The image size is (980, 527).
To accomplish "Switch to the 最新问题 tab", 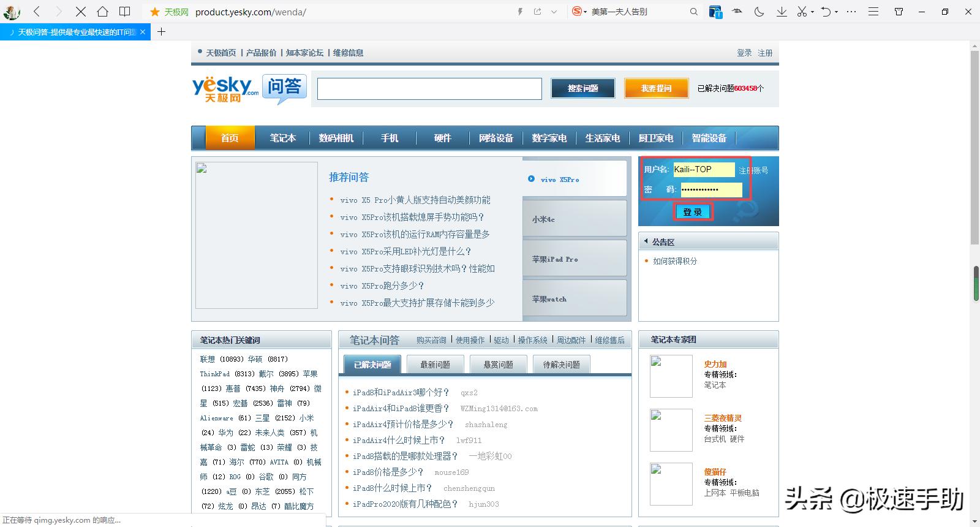I will pyautogui.click(x=435, y=365).
